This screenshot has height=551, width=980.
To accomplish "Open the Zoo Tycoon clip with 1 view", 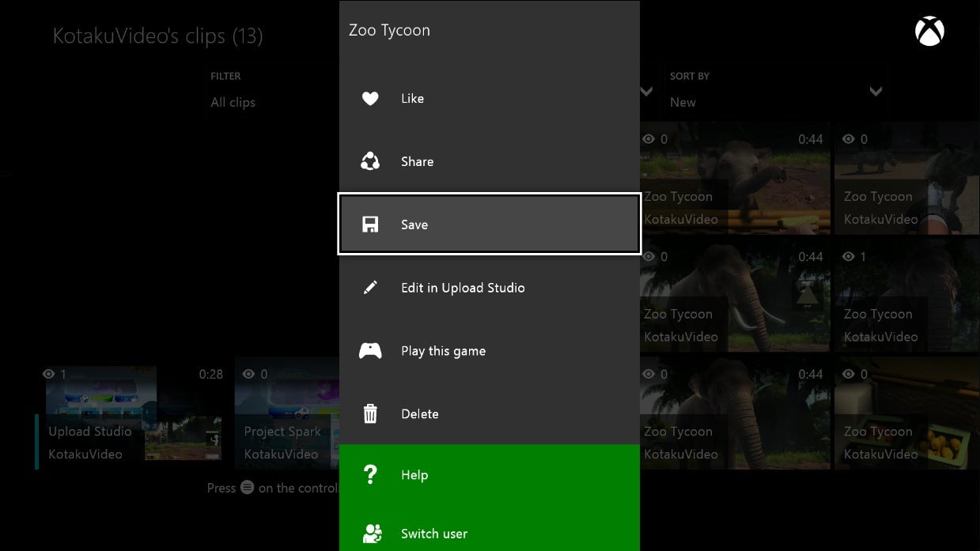I will pyautogui.click(x=905, y=296).
